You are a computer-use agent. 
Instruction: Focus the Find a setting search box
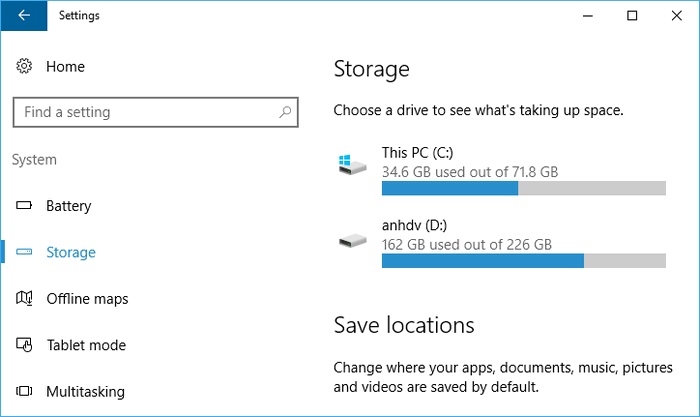(x=145, y=112)
